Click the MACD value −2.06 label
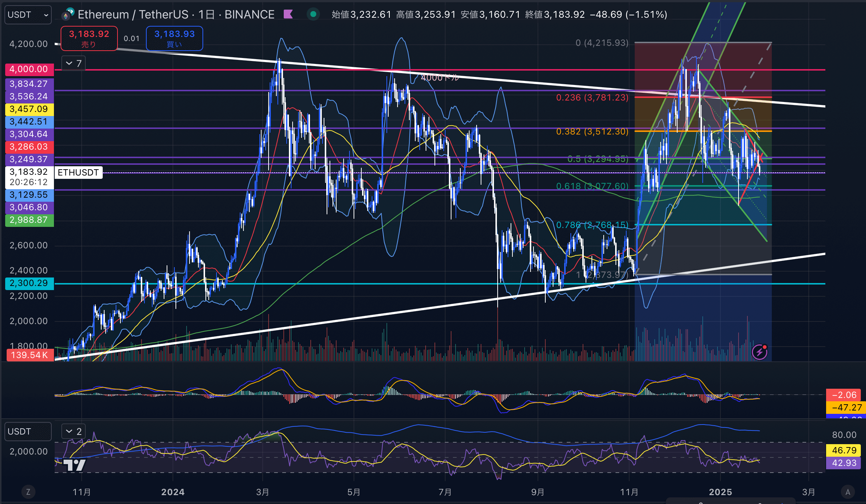The height and width of the screenshot is (504, 866). coord(844,395)
